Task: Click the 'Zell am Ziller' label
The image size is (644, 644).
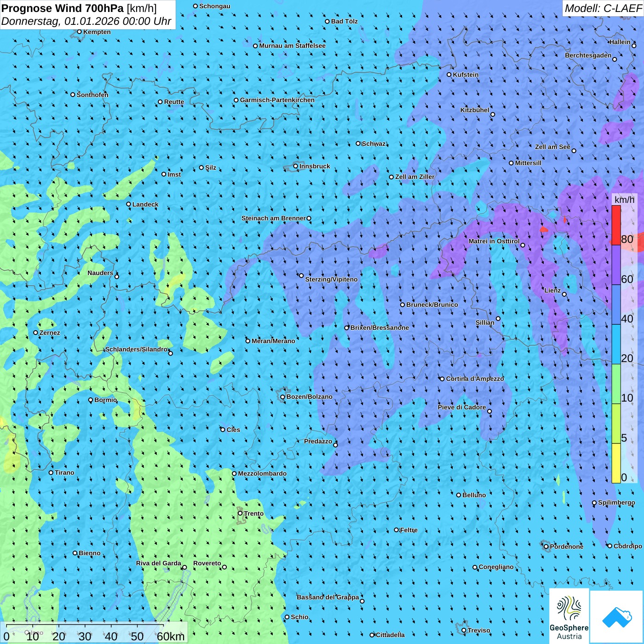Action: 415,177
